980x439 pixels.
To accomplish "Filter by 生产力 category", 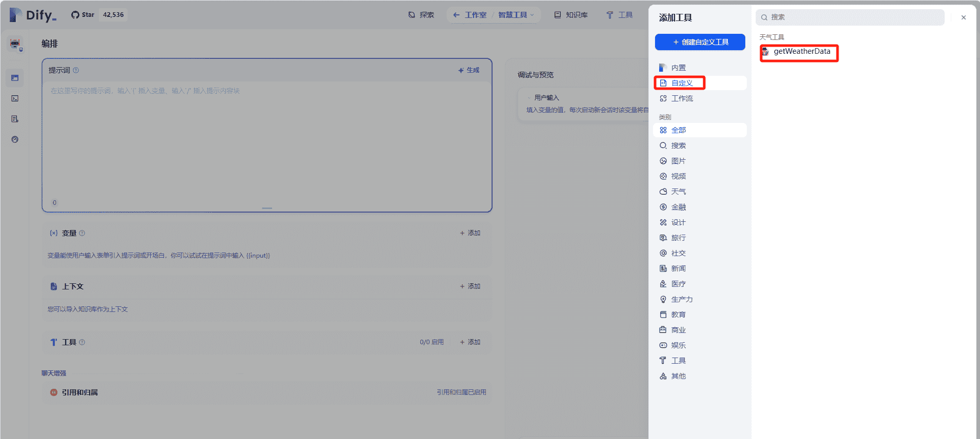I will pos(700,299).
